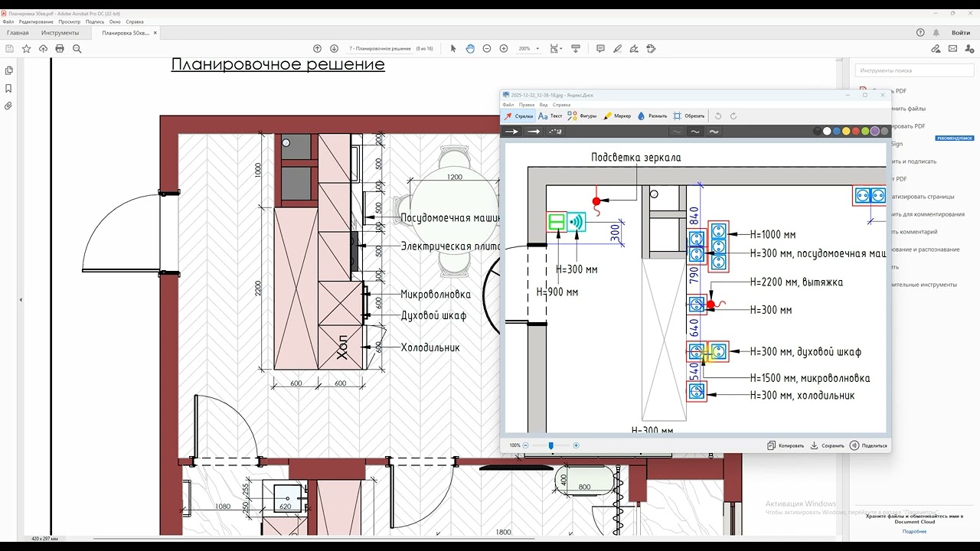980x551 pixels.
Task: Click the Войти sign-in button
Action: click(x=961, y=33)
